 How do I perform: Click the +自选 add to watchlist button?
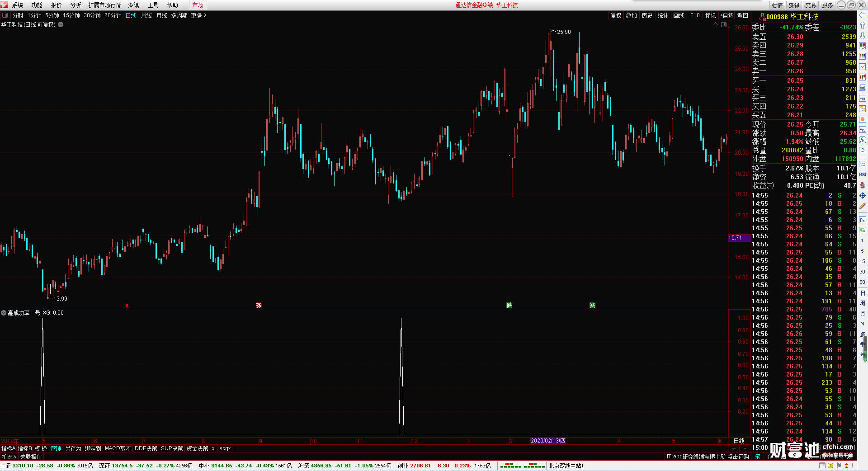click(x=726, y=15)
